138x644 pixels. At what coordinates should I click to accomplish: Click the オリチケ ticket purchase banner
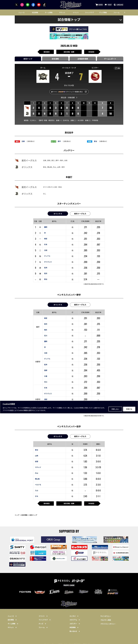[x=69, y=29]
